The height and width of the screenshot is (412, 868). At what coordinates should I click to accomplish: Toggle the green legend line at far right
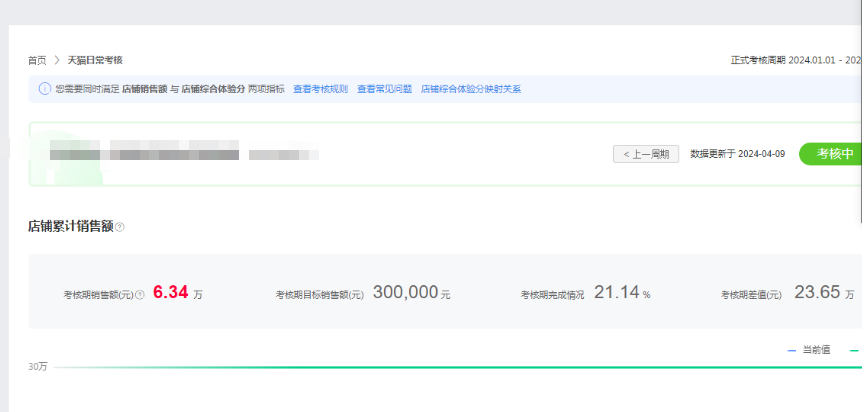click(x=854, y=350)
